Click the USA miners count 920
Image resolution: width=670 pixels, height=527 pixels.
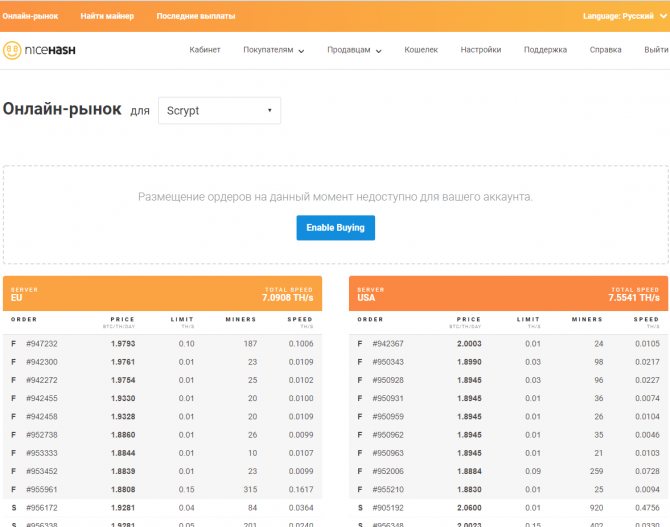(x=596, y=508)
